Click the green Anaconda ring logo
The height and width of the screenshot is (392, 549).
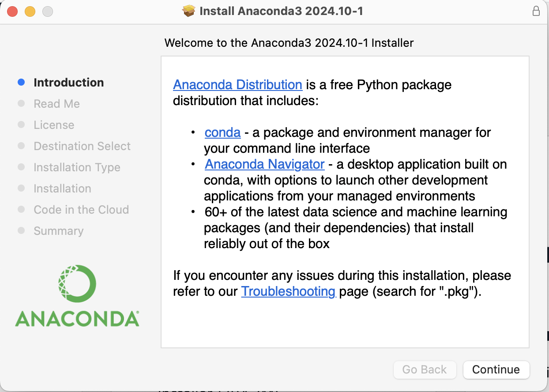pyautogui.click(x=77, y=283)
